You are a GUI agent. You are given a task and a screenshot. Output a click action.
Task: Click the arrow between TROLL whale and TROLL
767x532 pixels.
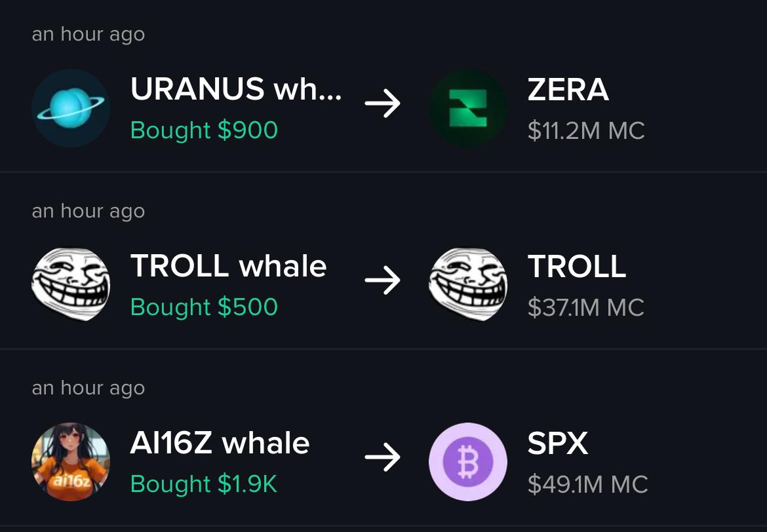click(383, 280)
